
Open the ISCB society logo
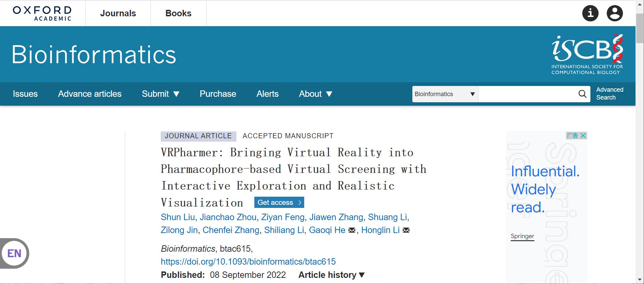tap(587, 54)
